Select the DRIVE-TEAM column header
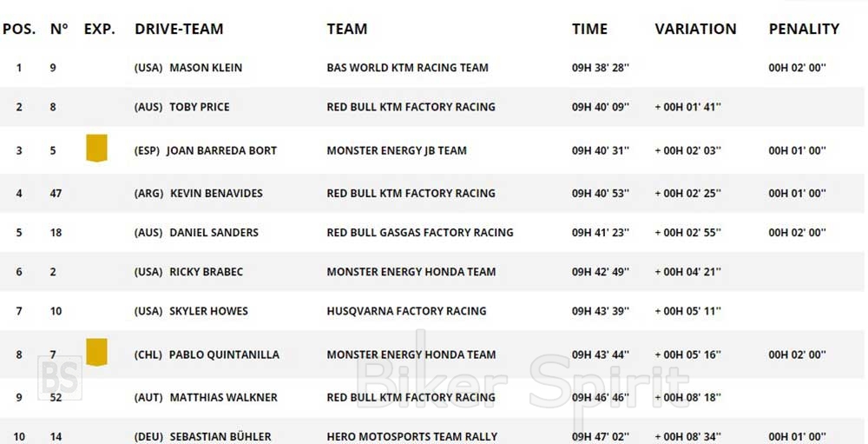Image resolution: width=868 pixels, height=444 pixels. pyautogui.click(x=179, y=29)
